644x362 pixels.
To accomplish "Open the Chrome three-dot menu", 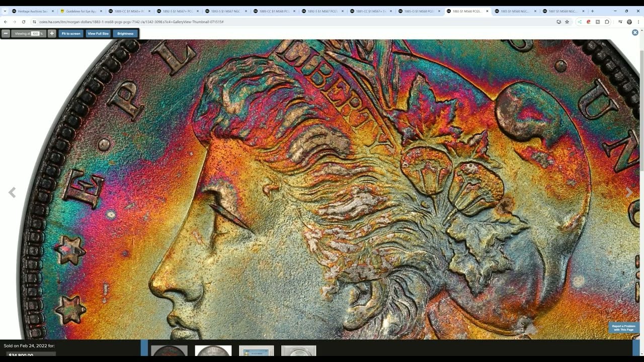I will [x=638, y=22].
